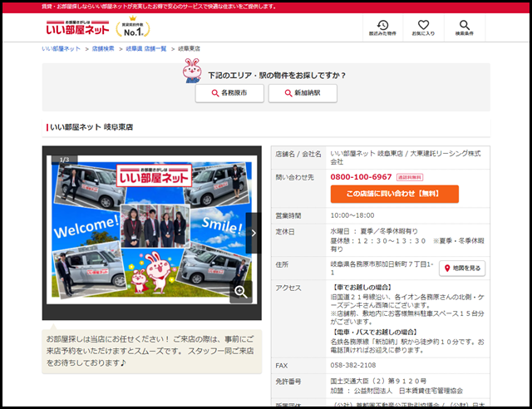Select 岐阜東店 breadcrumb text

[189, 49]
